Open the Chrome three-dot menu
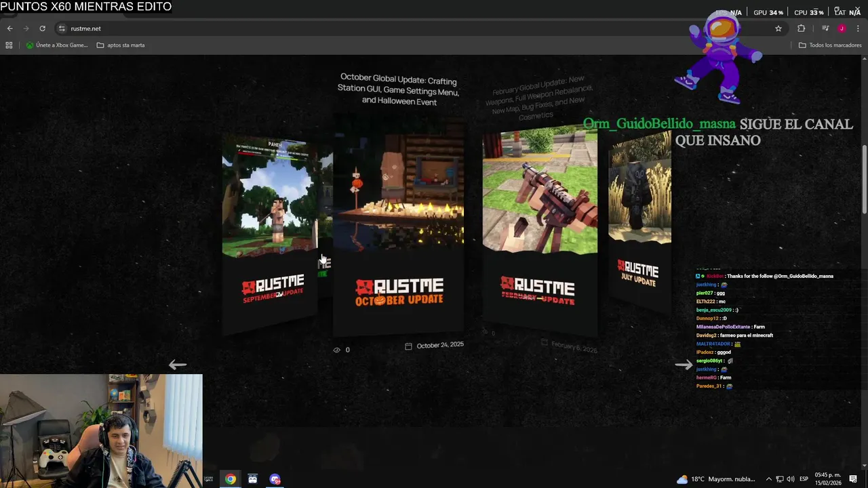 (858, 28)
